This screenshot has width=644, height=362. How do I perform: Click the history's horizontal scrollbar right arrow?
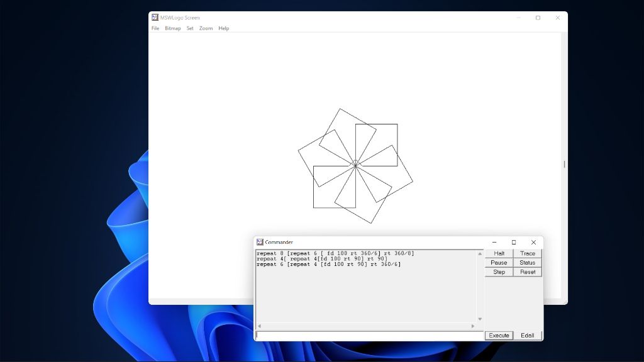tap(474, 326)
